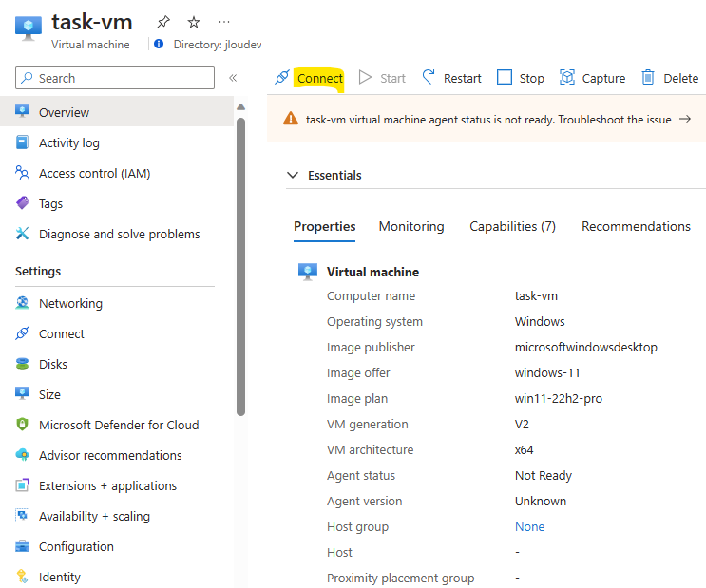706x588 pixels.
Task: Click the Virtual machine section heading icon
Action: pyautogui.click(x=308, y=272)
